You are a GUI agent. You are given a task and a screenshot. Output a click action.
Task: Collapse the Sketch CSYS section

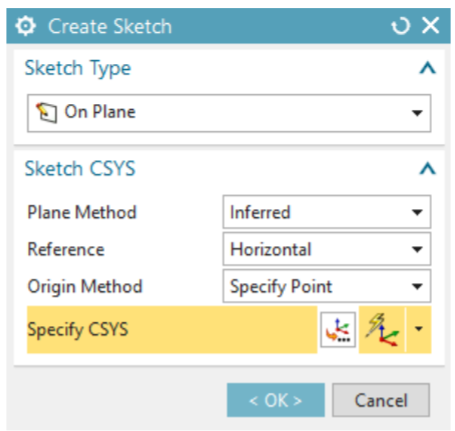tap(428, 168)
